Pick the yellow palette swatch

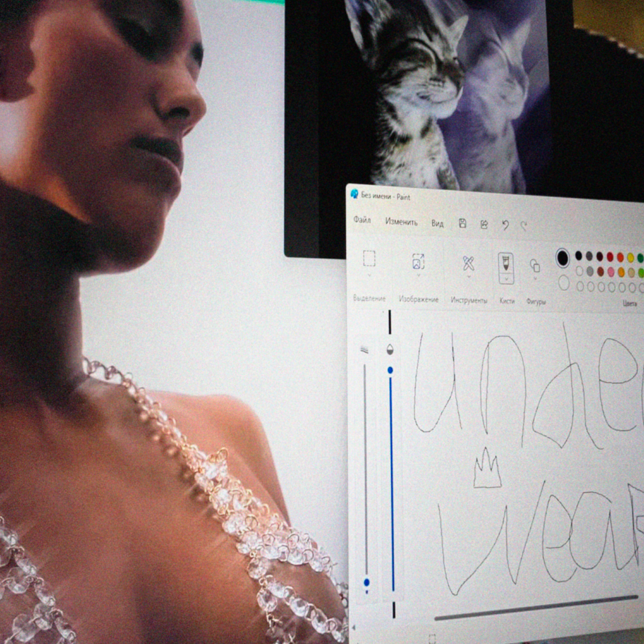[631, 257]
